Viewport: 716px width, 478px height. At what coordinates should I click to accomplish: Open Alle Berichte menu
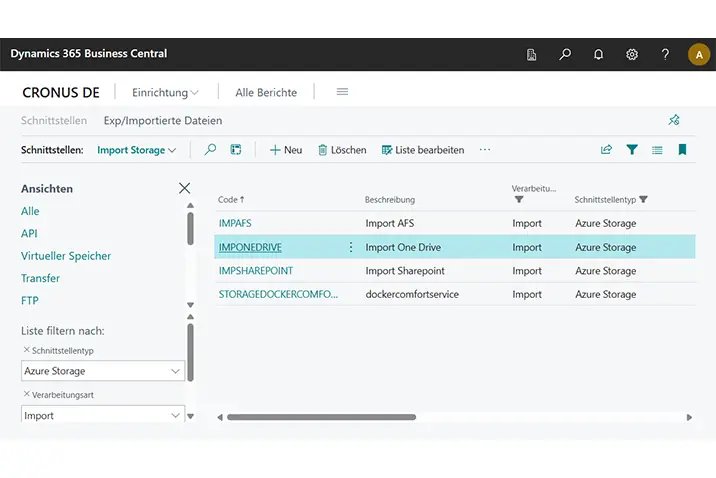tap(266, 93)
